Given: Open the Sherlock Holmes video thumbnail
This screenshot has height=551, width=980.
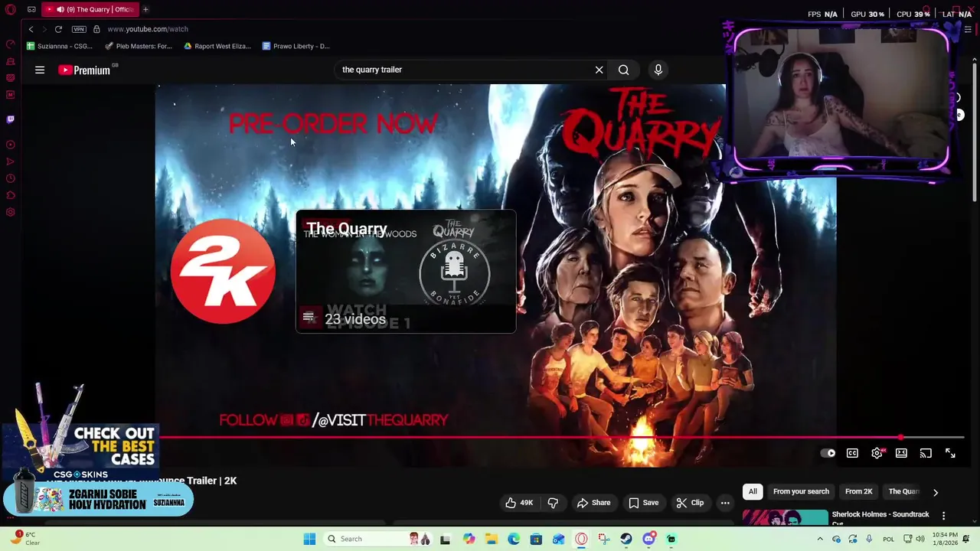Looking at the screenshot, I should pos(785,518).
